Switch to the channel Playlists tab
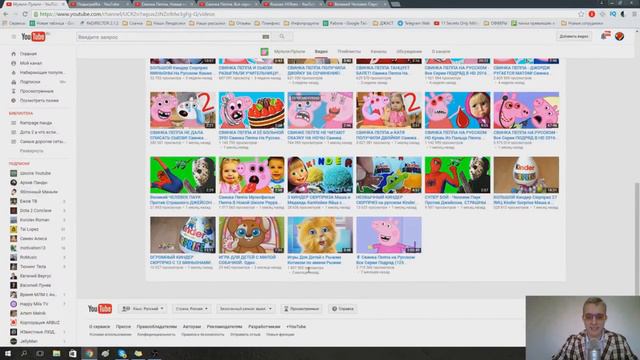This screenshot has height=360, width=640. pyautogui.click(x=349, y=52)
